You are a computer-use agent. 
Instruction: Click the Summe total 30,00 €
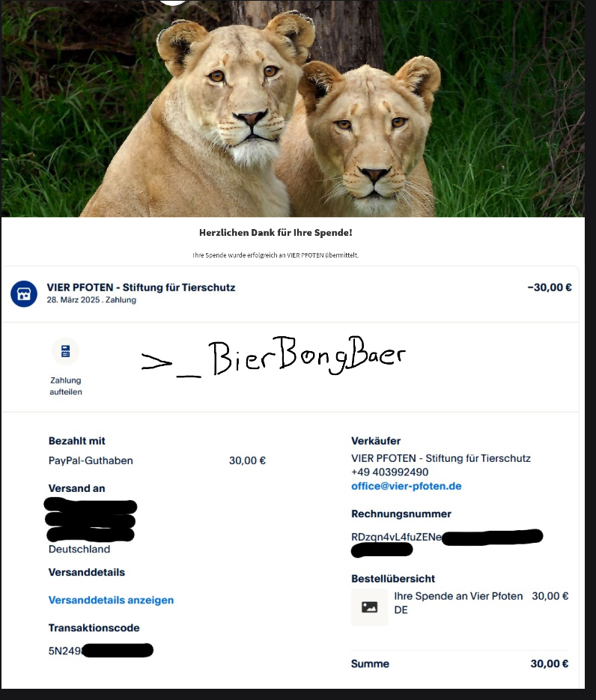click(549, 664)
